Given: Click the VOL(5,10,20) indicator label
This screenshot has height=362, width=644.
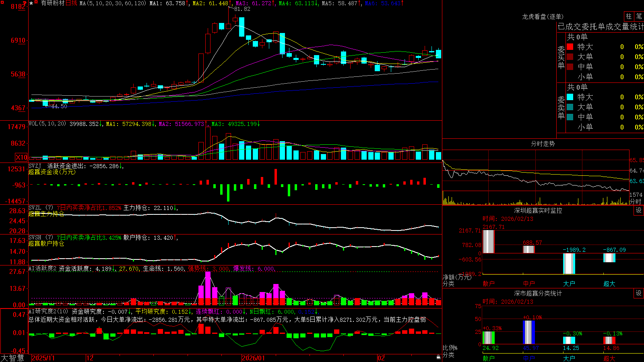Looking at the screenshot, I should (47, 124).
